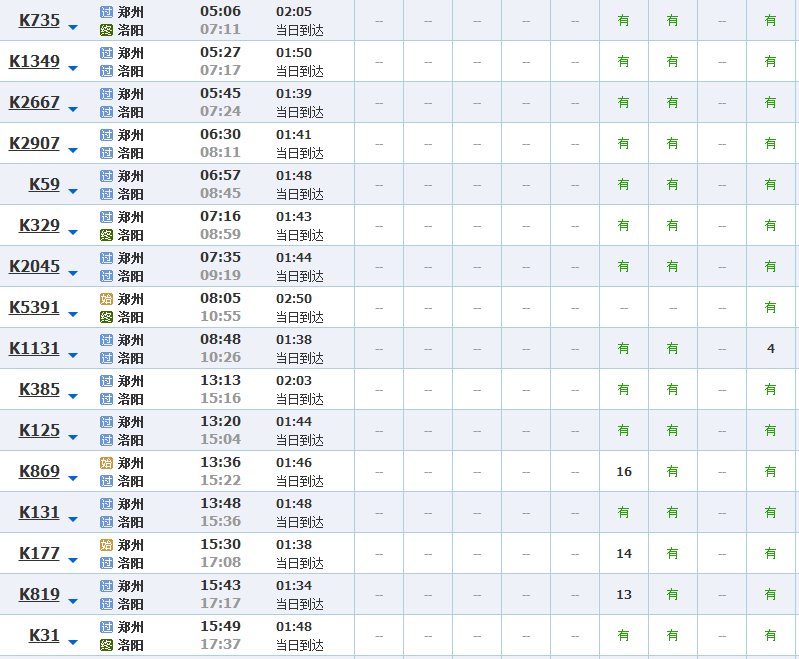This screenshot has width=799, height=659.
Task: Click the pass-through icon beside K59 郑州
Action: pyautogui.click(x=107, y=176)
